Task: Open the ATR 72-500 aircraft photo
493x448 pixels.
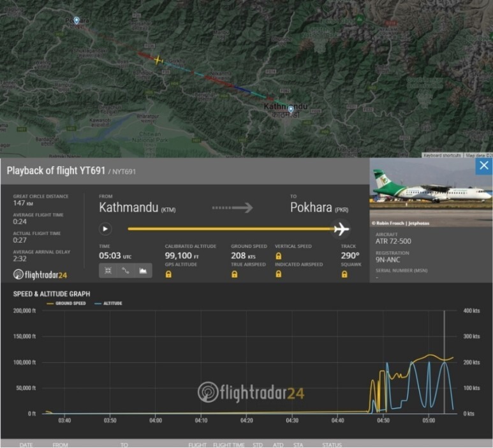Action: click(x=430, y=192)
